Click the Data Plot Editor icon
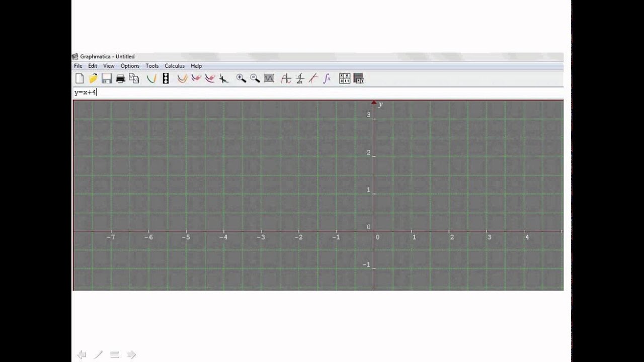The image size is (644, 362). click(358, 78)
